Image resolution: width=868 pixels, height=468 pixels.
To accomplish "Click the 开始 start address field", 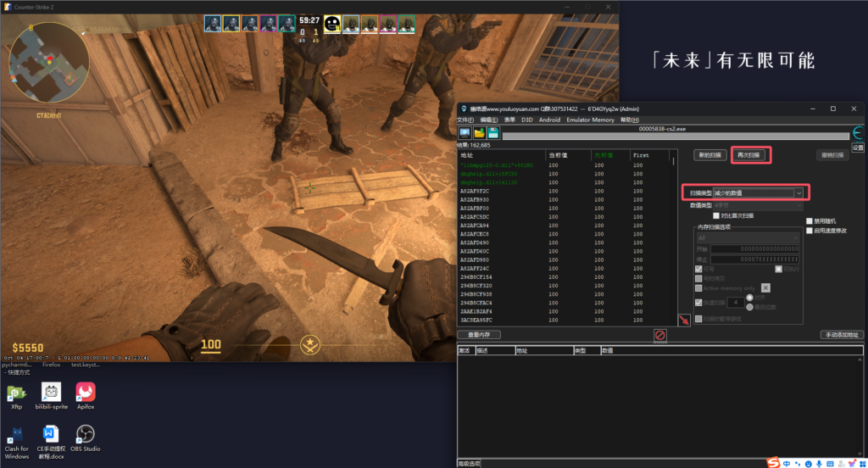I will 755,249.
